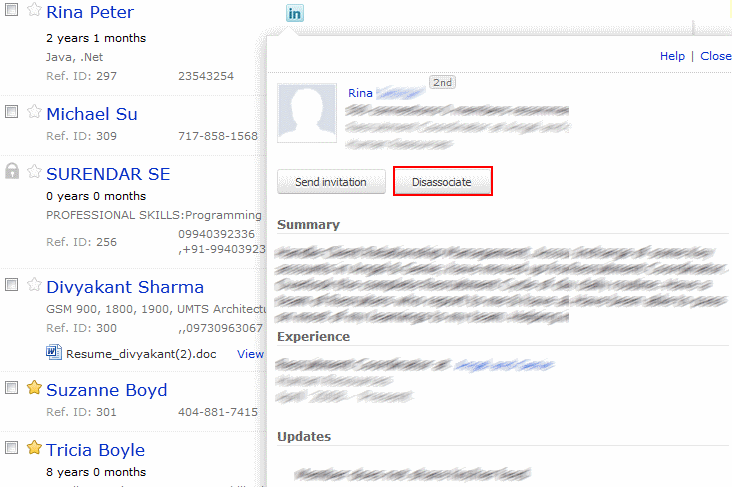Click the 2nd degree connection badge

click(x=442, y=83)
